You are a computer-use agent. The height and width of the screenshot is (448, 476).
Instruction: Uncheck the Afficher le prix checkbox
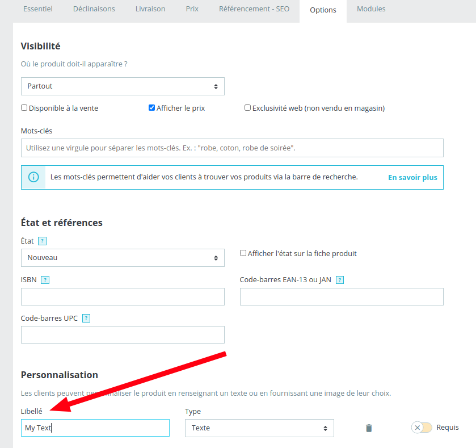151,107
